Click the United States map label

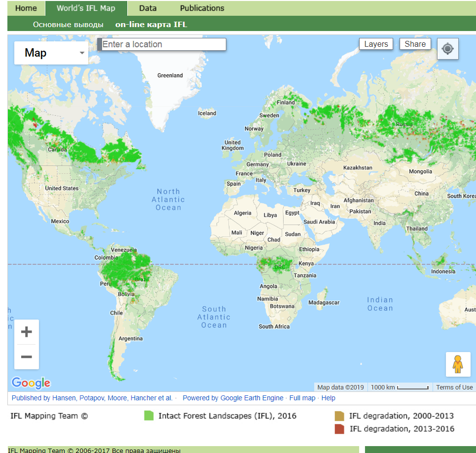(x=62, y=189)
